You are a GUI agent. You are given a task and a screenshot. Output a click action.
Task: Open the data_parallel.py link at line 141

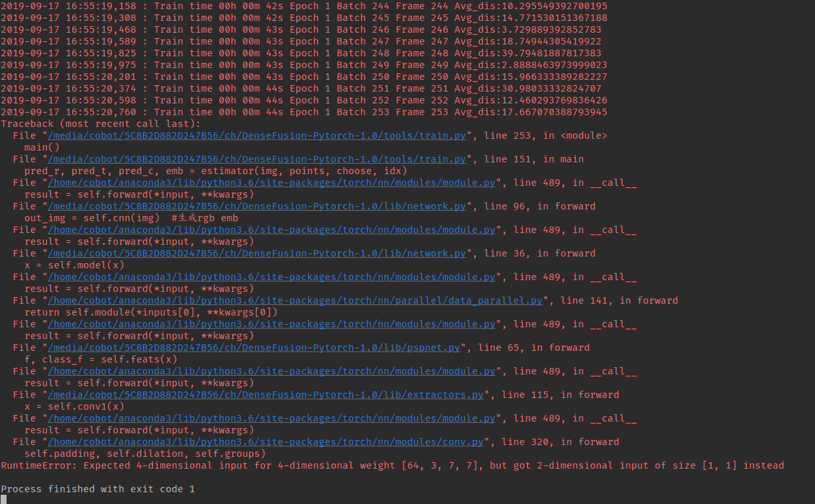(x=293, y=300)
